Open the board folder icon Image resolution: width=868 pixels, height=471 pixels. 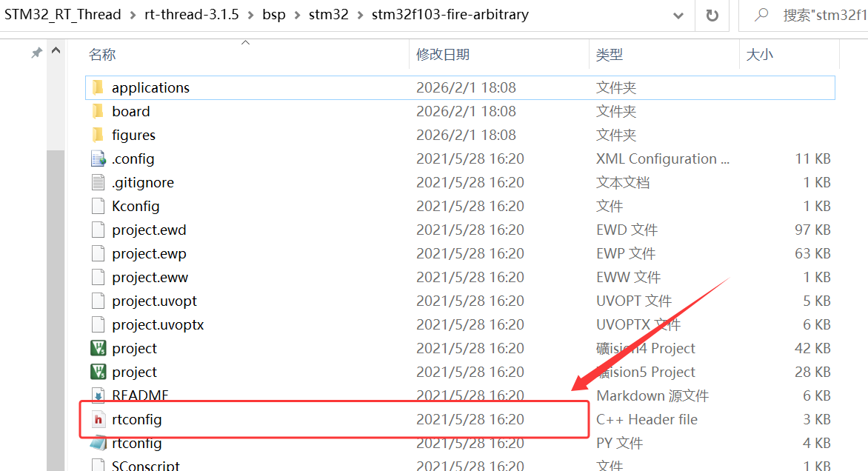click(x=98, y=111)
